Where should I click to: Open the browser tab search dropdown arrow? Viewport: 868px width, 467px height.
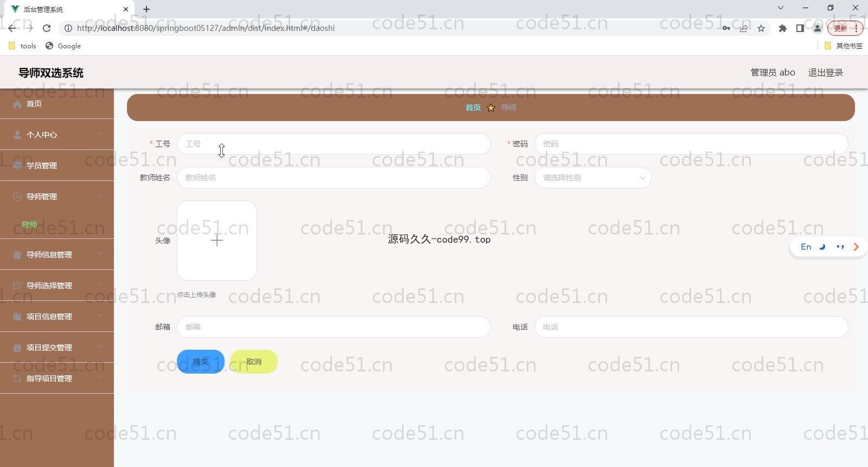(780, 8)
